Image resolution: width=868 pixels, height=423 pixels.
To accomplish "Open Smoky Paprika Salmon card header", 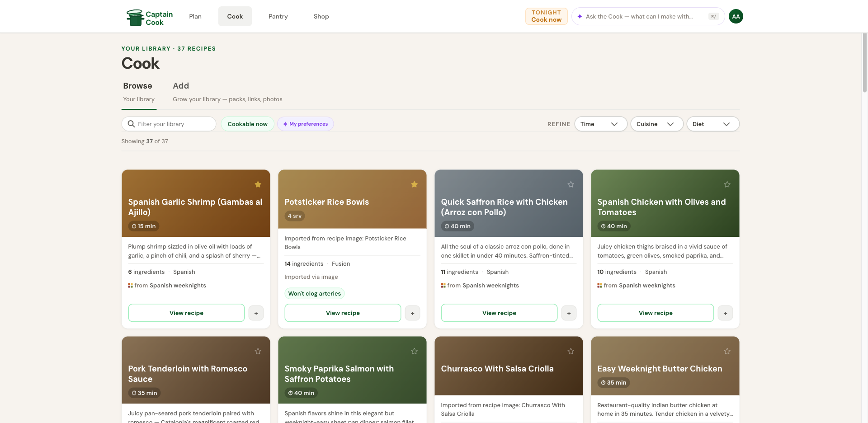I will tap(352, 370).
